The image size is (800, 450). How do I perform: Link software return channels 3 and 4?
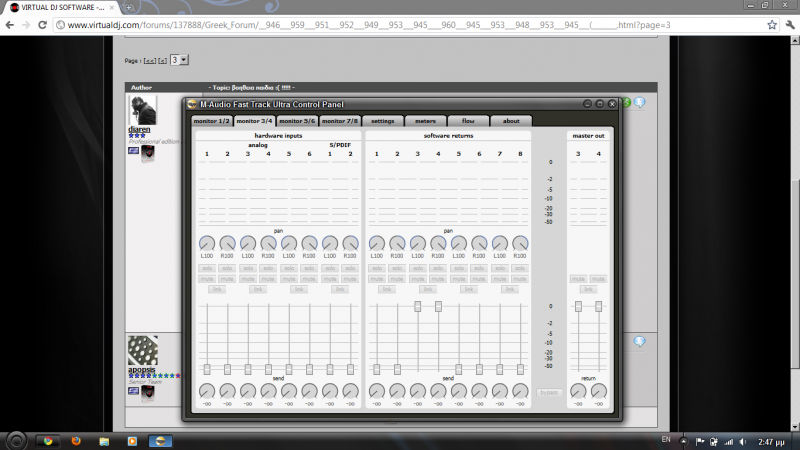click(428, 289)
